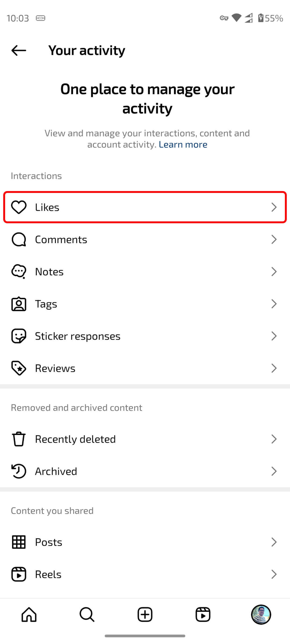The width and height of the screenshot is (290, 644).
Task: Tap the Recently deleted trash icon
Action: [19, 439]
